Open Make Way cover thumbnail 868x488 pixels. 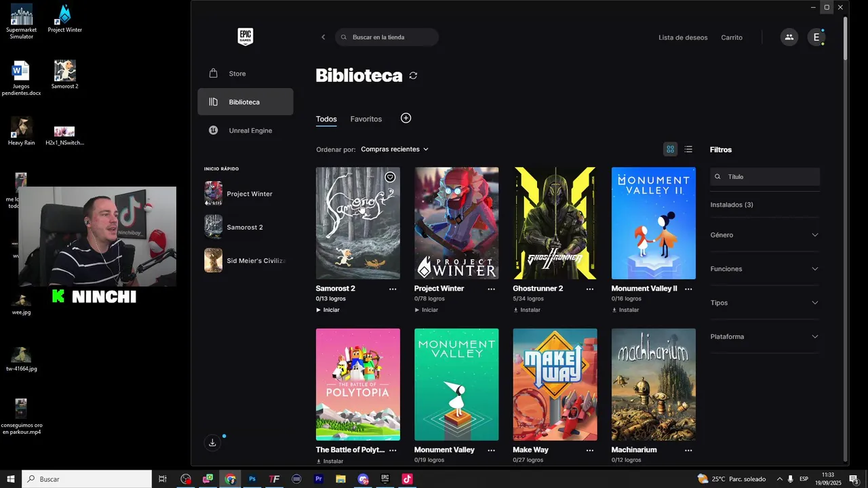point(555,384)
